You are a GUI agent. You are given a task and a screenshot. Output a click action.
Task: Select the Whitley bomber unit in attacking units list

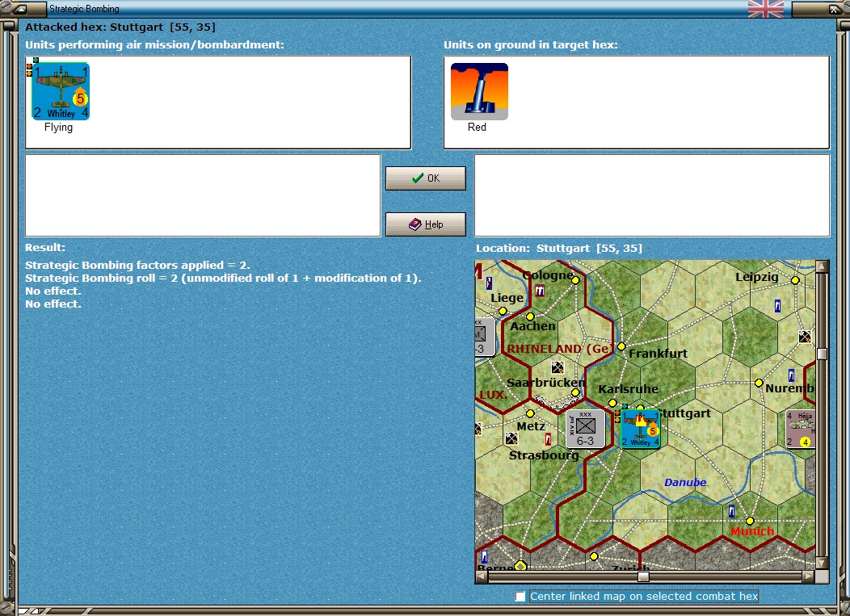point(61,91)
